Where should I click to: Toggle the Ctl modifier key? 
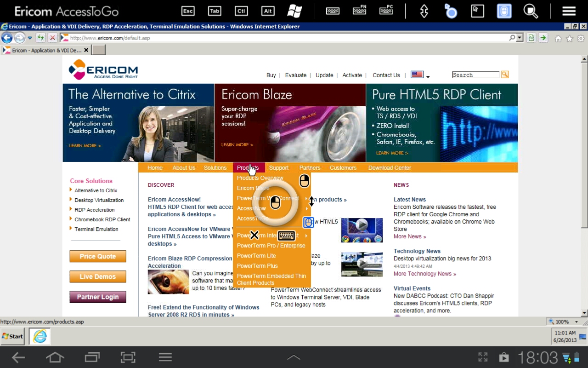click(241, 11)
